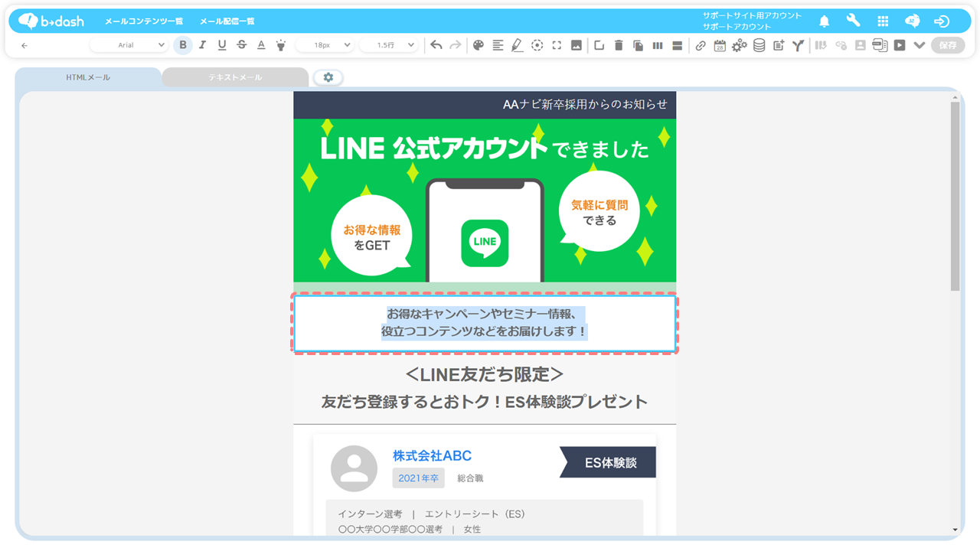This screenshot has height=551, width=980.
Task: Click the crop-corner block icon
Action: click(599, 45)
